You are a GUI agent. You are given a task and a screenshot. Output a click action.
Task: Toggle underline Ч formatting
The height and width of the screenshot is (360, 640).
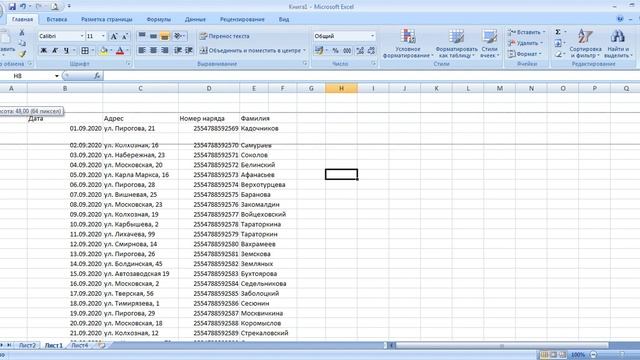point(66,51)
